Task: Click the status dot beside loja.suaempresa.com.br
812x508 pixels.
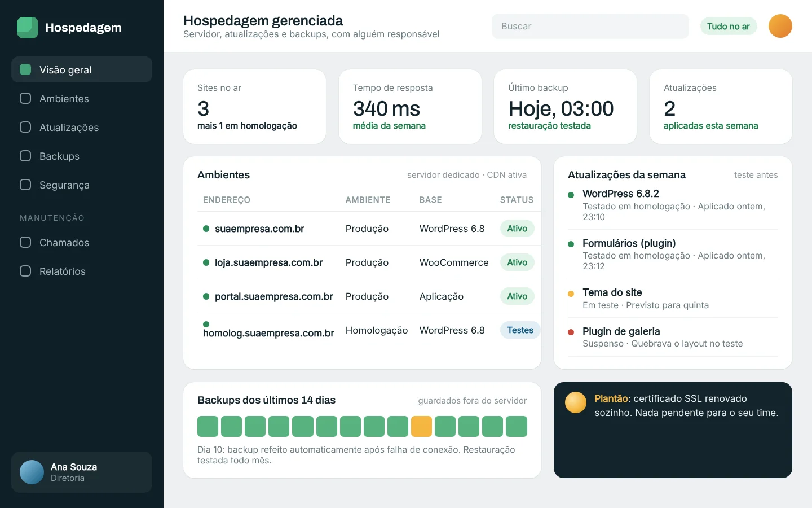Action: click(x=206, y=262)
